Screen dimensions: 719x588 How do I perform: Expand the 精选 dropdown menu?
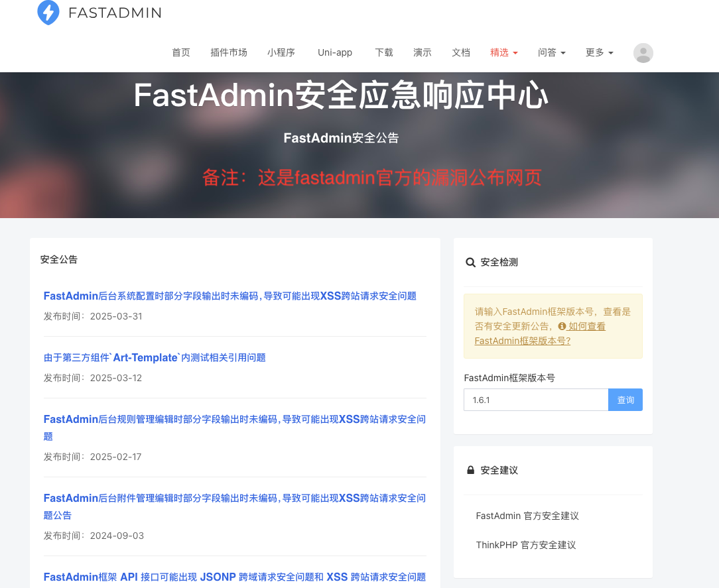503,52
